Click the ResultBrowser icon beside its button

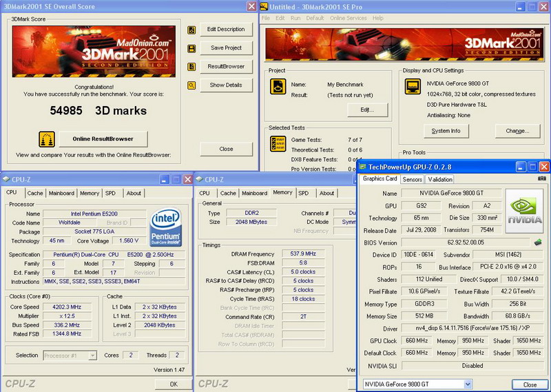point(191,67)
